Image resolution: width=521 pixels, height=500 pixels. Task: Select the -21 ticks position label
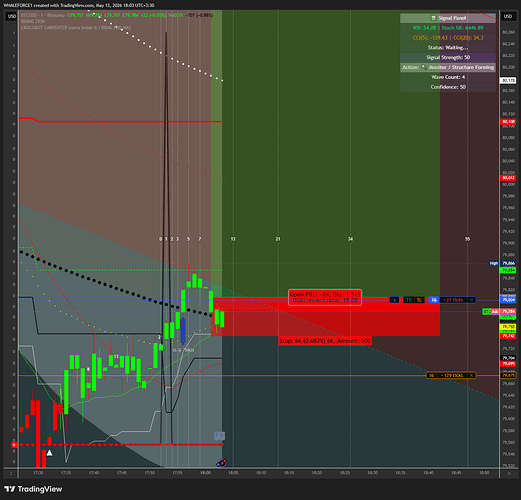[x=453, y=300]
